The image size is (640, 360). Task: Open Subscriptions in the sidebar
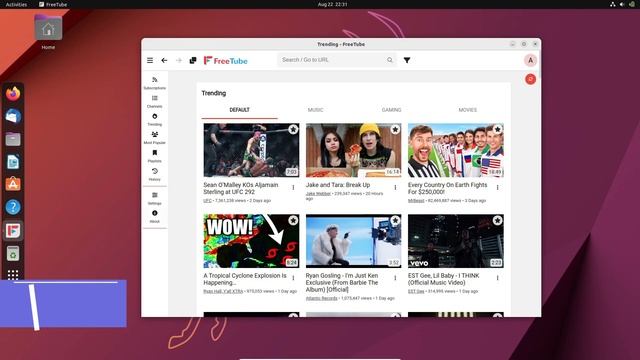point(155,83)
